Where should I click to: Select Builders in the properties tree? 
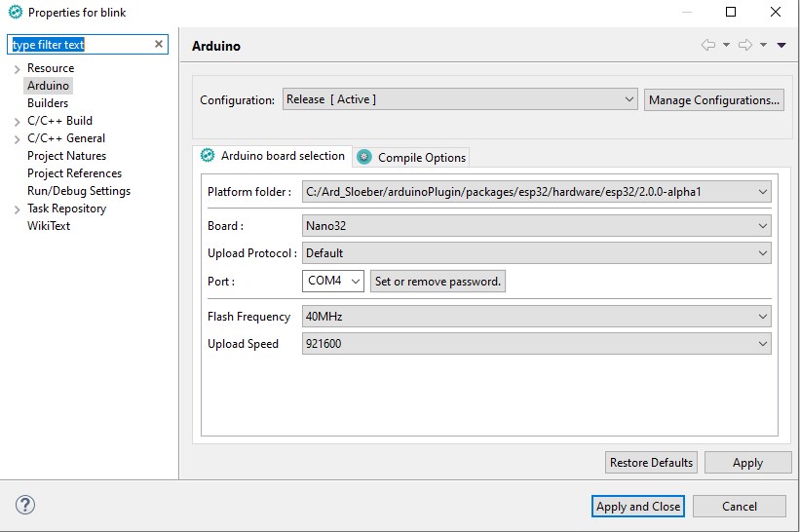point(48,103)
